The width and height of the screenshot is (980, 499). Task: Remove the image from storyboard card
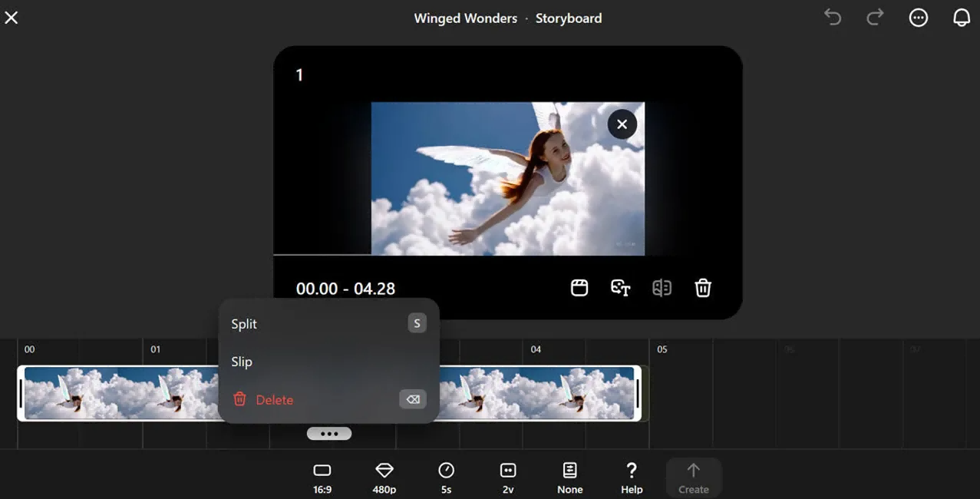pyautogui.click(x=622, y=124)
